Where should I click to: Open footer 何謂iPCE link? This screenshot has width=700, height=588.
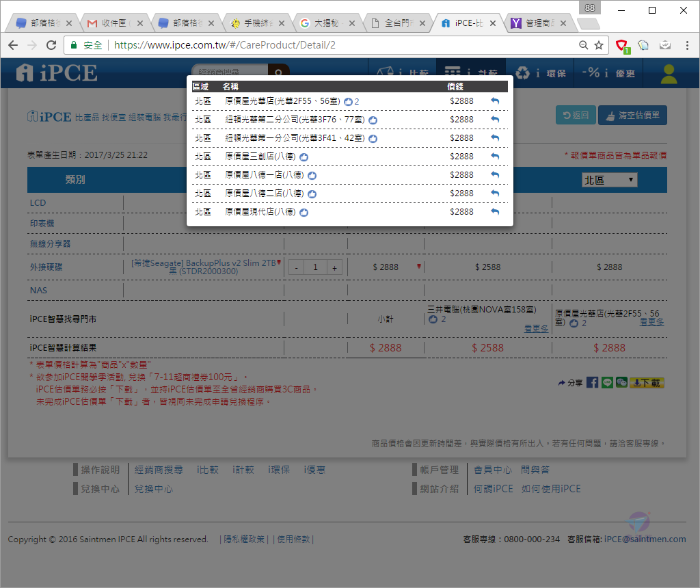pos(494,489)
